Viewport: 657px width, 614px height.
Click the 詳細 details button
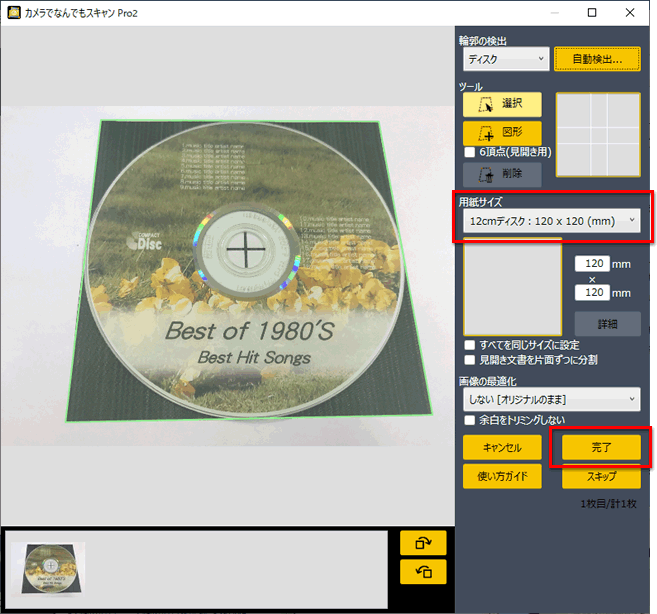(x=608, y=324)
